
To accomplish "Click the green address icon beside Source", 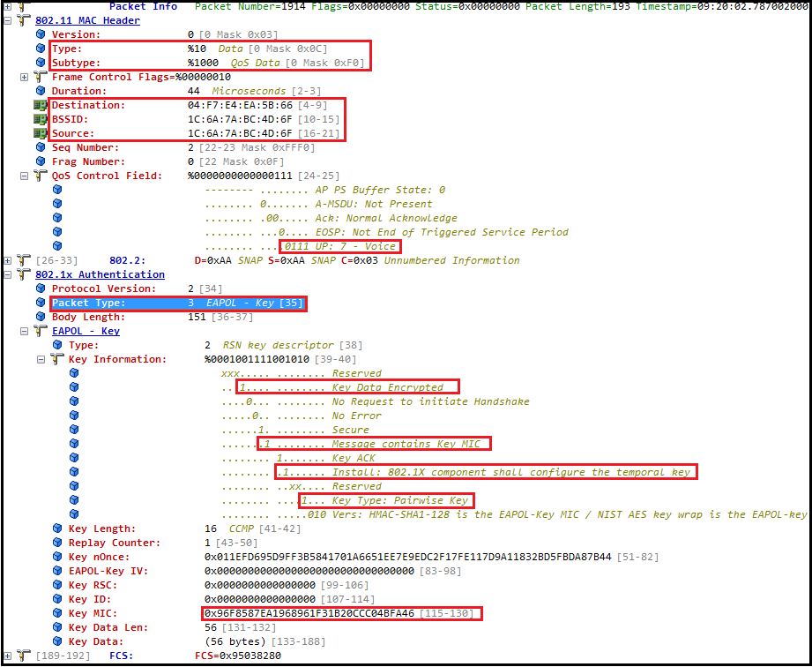I will coord(41,133).
